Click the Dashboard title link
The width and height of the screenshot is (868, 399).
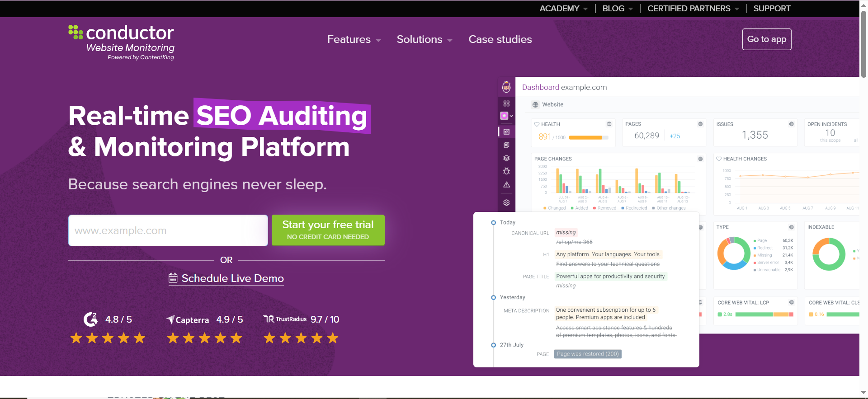point(540,87)
